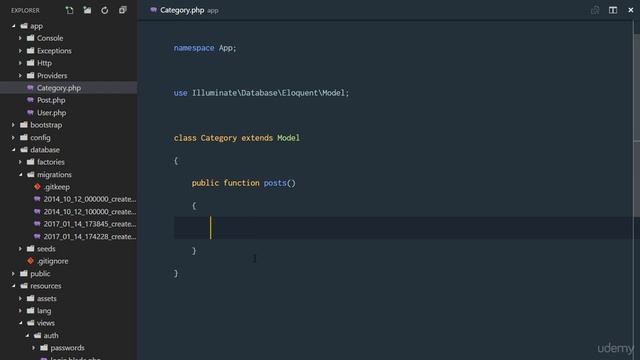Click the Exceptions folder icon

click(x=31, y=51)
